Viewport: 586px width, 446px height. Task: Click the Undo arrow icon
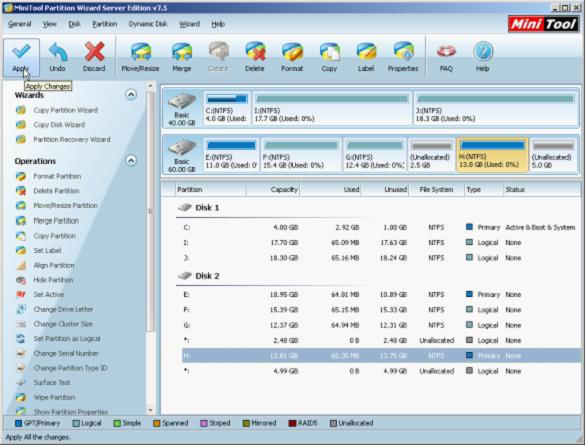click(x=58, y=52)
